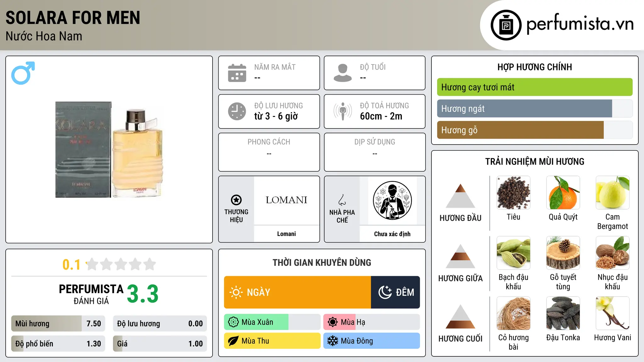Click the Hương ngát accord bar
Image resolution: width=644 pixels, height=362 pixels.
pyautogui.click(x=535, y=108)
